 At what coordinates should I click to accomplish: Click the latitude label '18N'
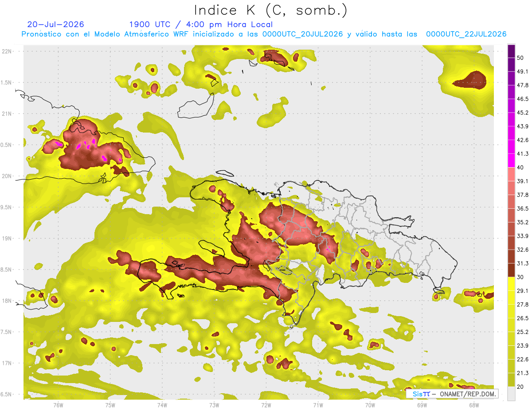pos(7,301)
